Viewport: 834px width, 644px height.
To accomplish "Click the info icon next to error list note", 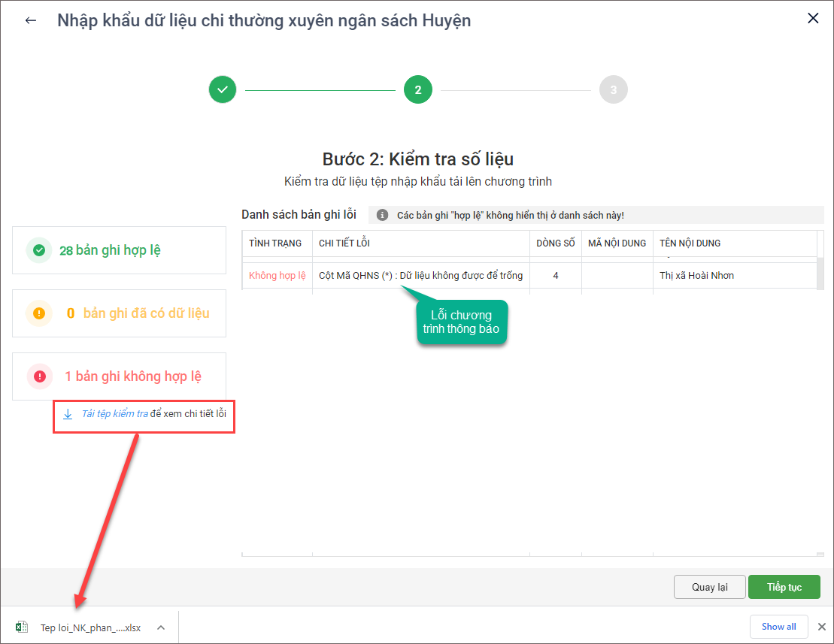I will [x=382, y=215].
